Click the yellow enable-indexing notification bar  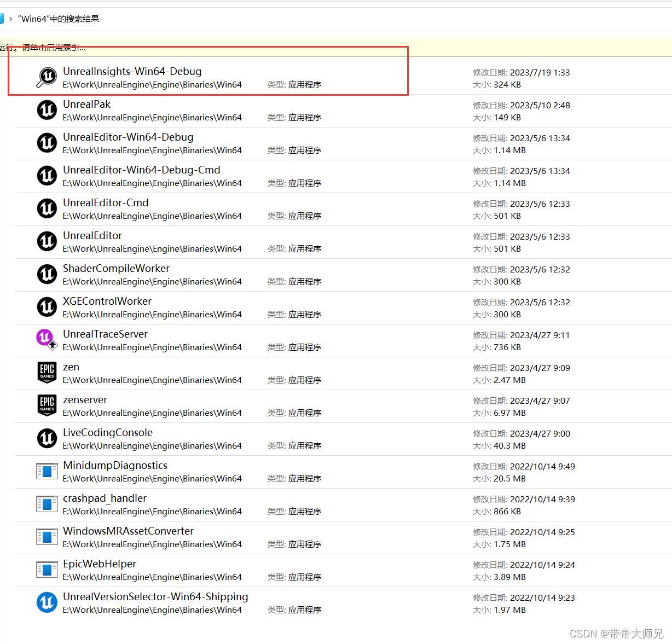tap(336, 47)
